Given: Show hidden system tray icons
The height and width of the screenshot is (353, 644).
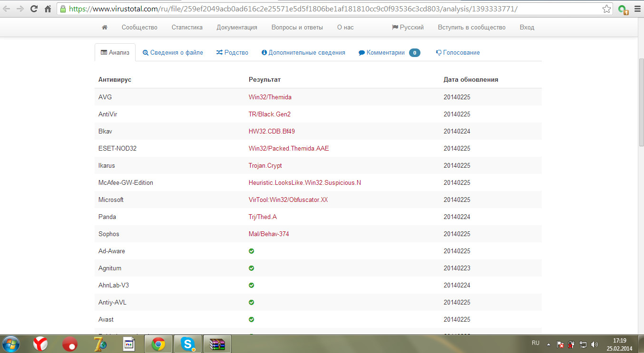Looking at the screenshot, I should (x=548, y=343).
